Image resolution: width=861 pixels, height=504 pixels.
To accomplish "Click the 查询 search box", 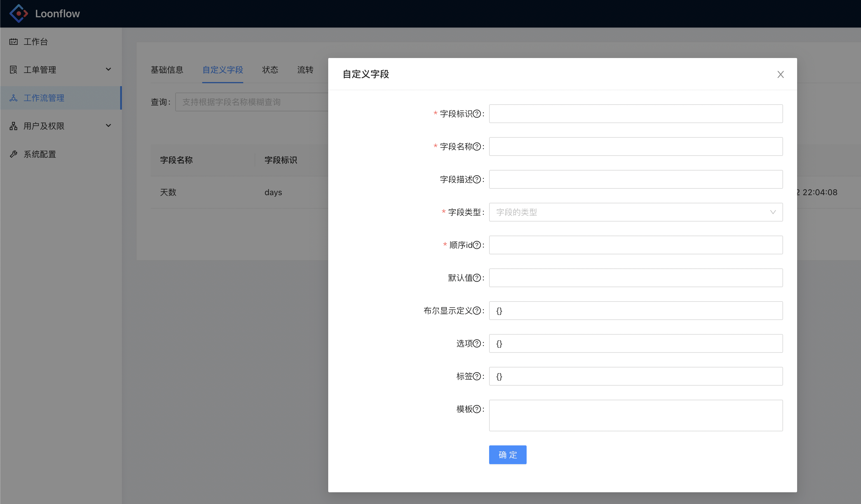I will pos(252,102).
